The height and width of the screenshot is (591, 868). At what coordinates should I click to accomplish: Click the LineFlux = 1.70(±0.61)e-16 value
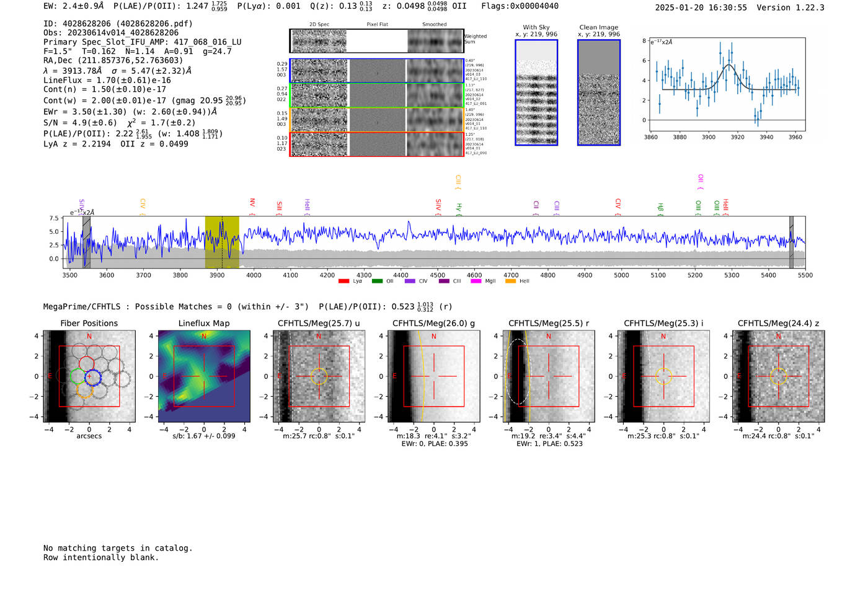[x=107, y=80]
